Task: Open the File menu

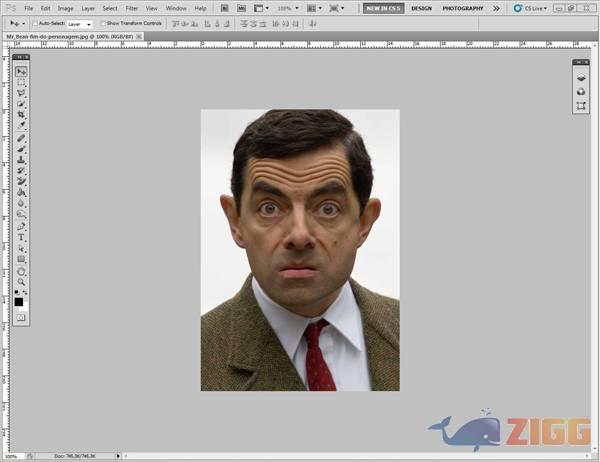Action: coord(29,8)
